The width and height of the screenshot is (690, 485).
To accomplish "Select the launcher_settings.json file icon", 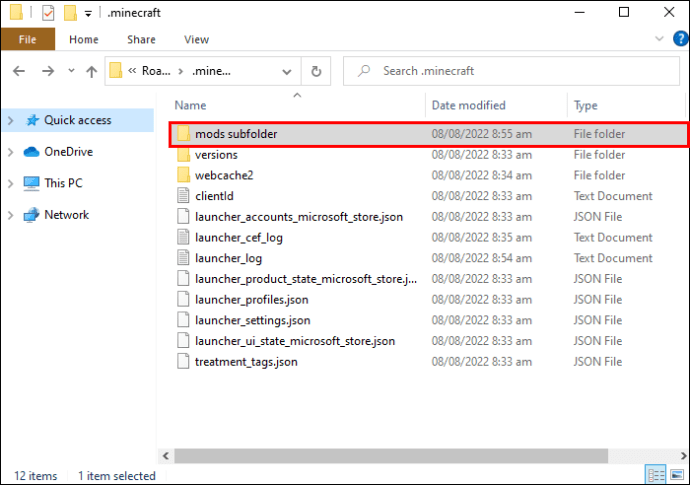I will tap(183, 320).
